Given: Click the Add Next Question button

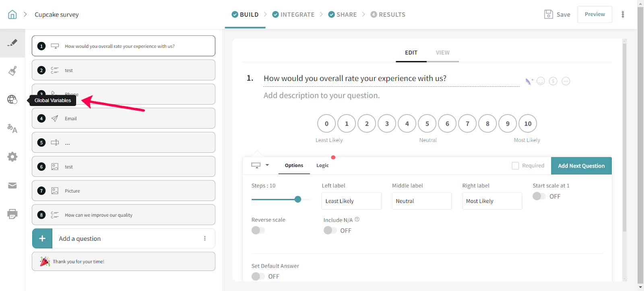Looking at the screenshot, I should [581, 166].
